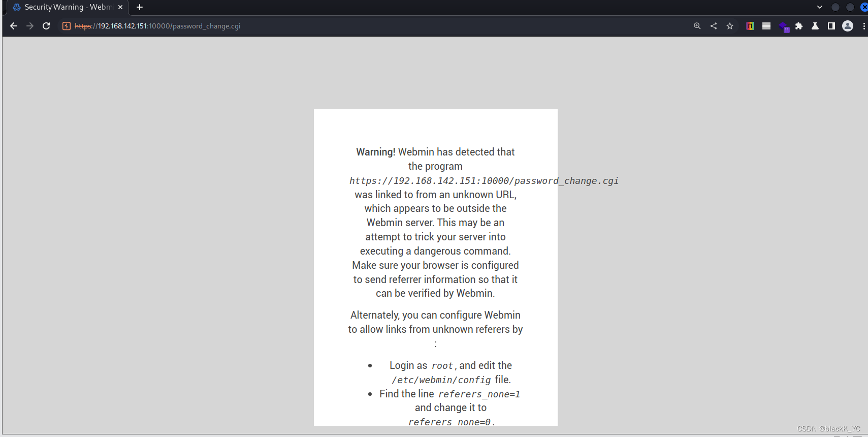Close the Security Warning tab
868x437 pixels.
pos(120,7)
